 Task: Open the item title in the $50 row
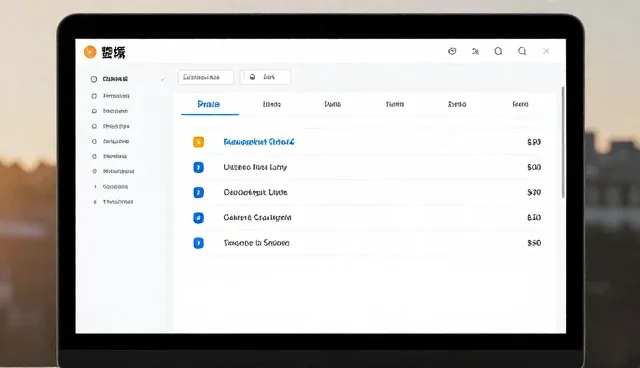256,243
